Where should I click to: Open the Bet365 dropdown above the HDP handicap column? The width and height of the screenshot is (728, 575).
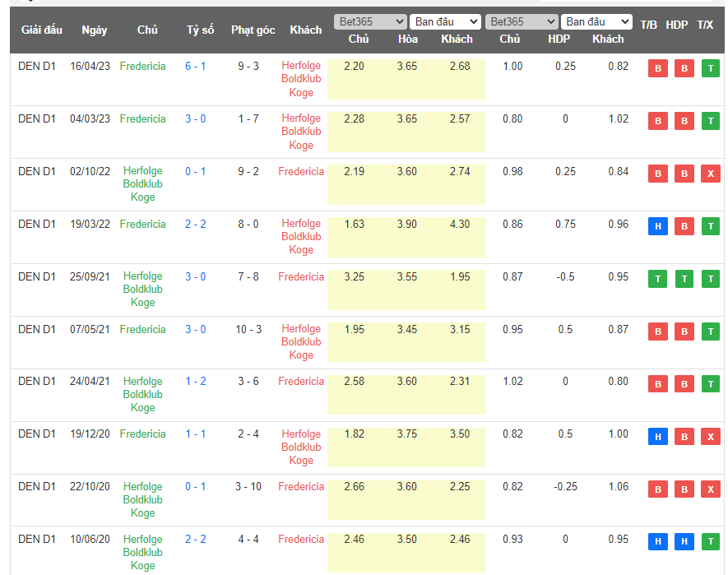522,21
